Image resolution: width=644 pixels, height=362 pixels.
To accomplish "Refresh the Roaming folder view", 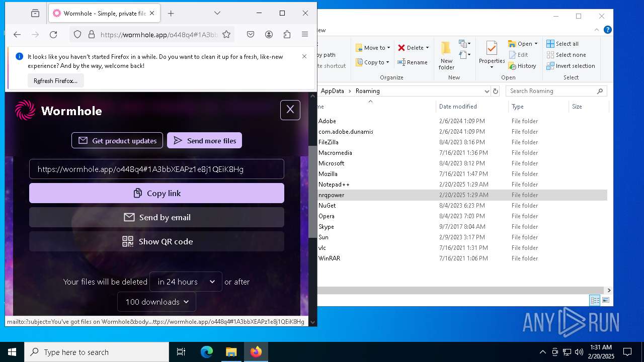I will [496, 91].
